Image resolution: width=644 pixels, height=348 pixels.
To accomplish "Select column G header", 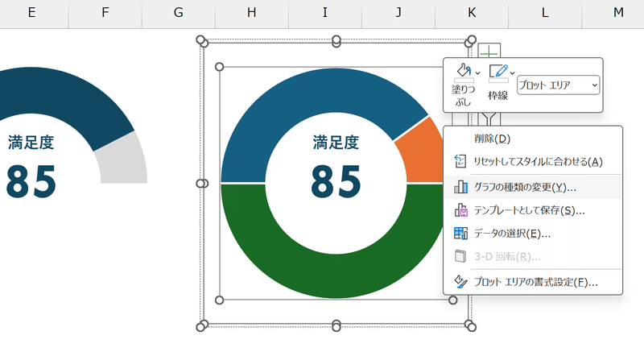I will 178,13.
